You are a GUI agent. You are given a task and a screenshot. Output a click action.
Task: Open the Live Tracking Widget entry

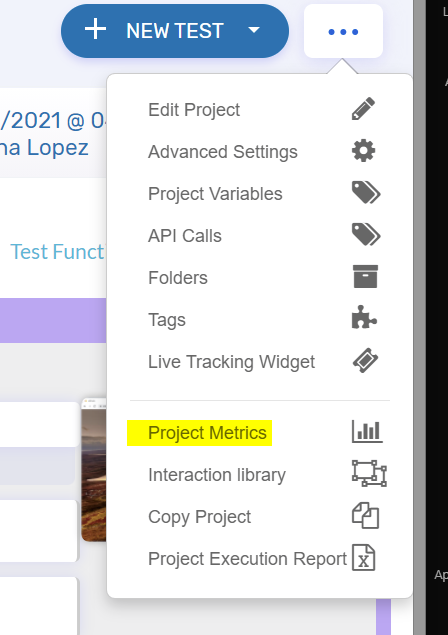click(x=231, y=362)
